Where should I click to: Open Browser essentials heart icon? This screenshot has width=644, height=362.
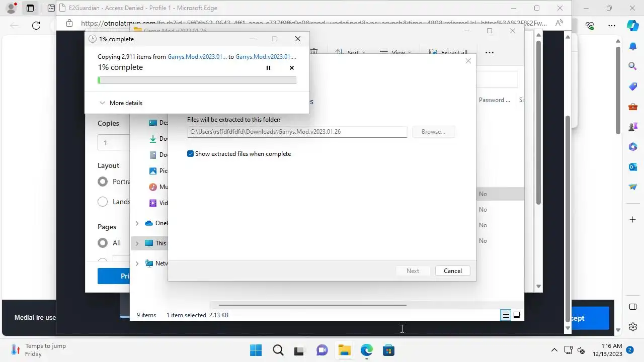pyautogui.click(x=590, y=26)
